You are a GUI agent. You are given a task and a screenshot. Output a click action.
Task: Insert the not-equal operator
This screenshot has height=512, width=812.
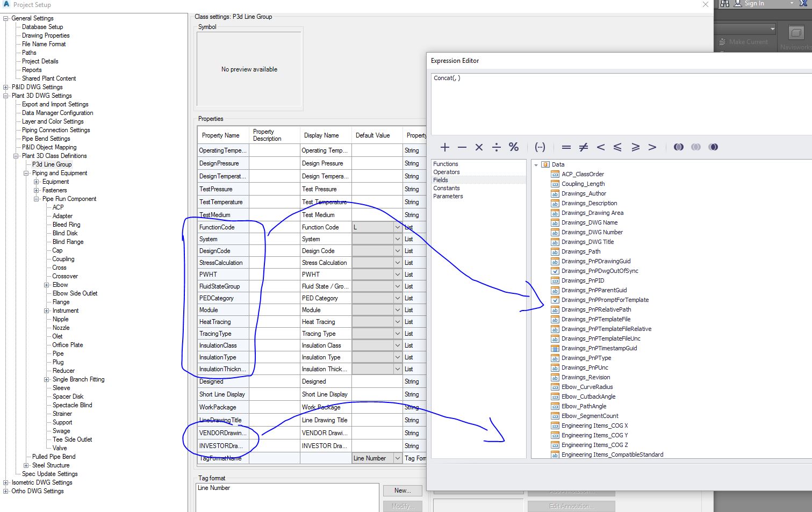(584, 147)
